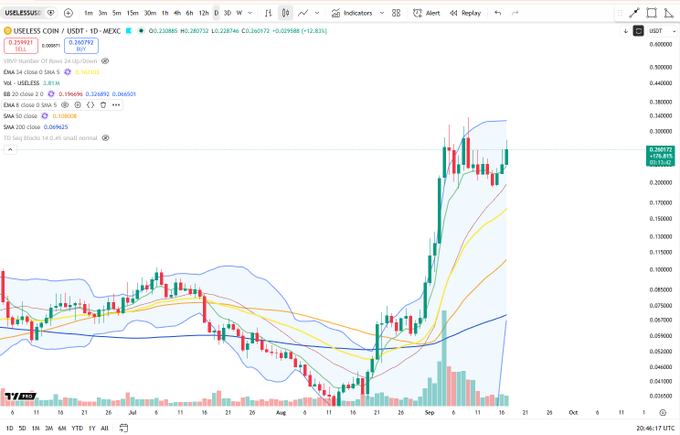Select the 3D interval

[x=227, y=13]
